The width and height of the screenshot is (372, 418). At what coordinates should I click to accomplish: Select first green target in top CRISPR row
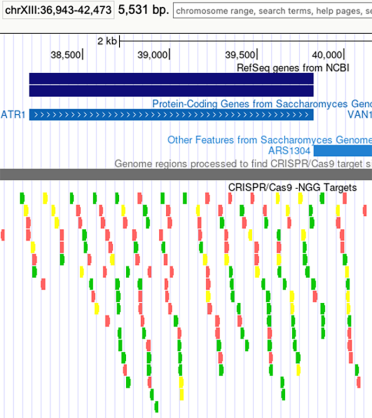(22, 198)
